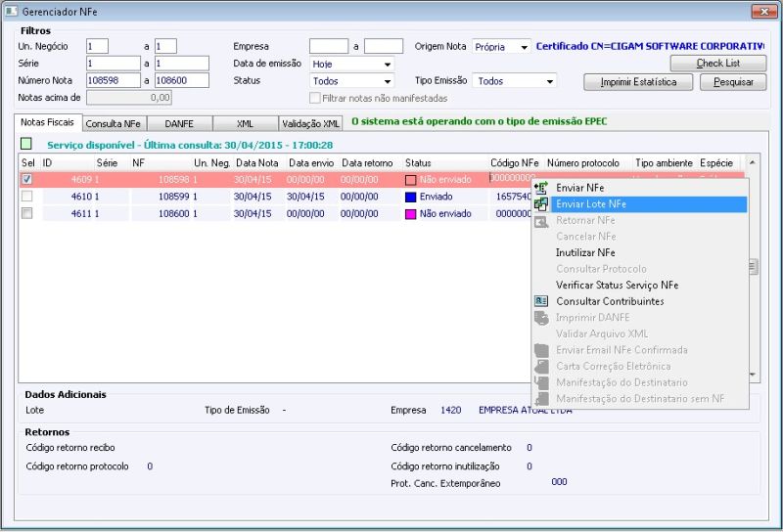Open the Tipo Emissão dropdown
This screenshot has width=783, height=532.
click(549, 81)
